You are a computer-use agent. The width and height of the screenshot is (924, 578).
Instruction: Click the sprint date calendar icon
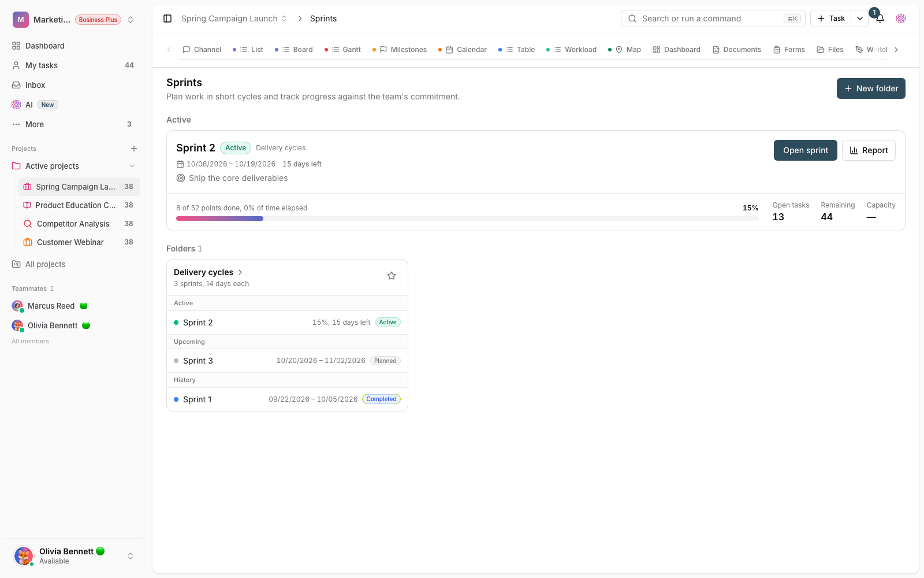tap(180, 164)
